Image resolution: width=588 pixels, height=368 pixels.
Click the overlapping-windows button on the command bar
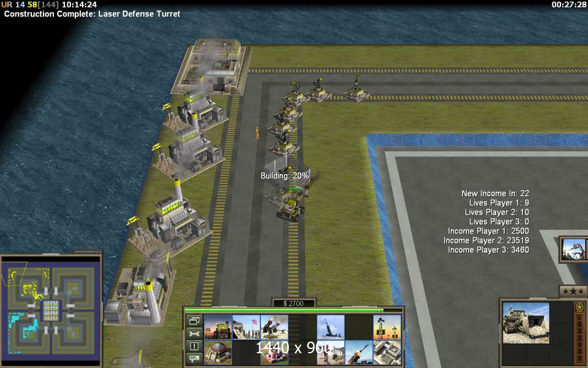click(194, 321)
